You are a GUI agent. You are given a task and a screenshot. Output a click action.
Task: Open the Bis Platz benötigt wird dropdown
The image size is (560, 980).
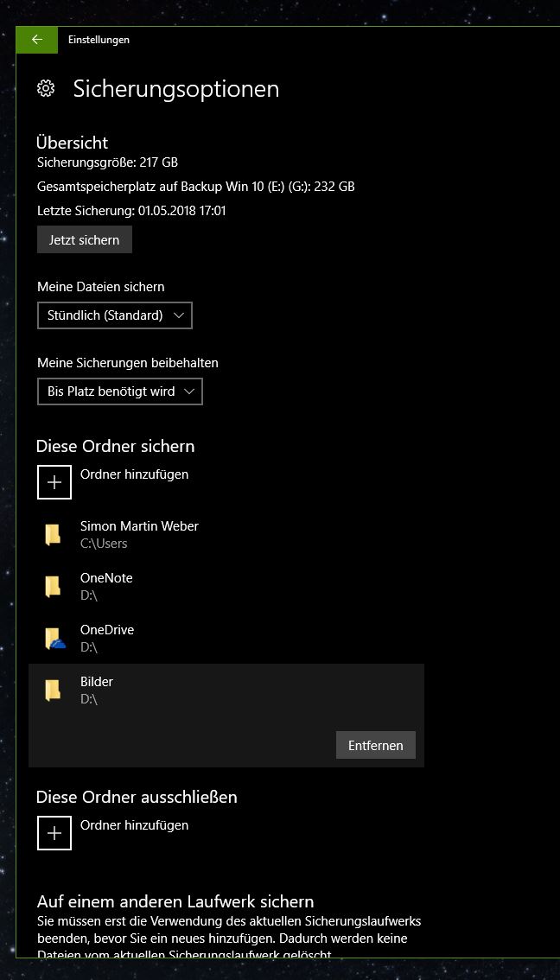pos(120,391)
